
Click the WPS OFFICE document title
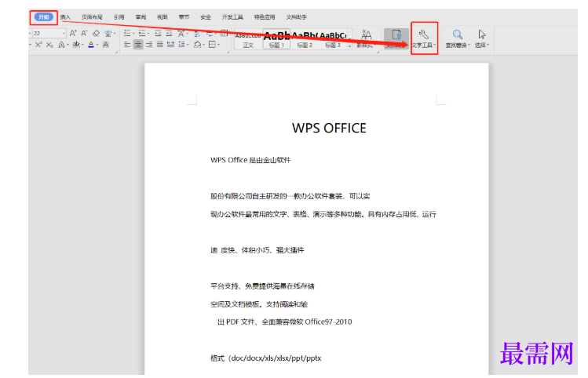[x=329, y=128]
